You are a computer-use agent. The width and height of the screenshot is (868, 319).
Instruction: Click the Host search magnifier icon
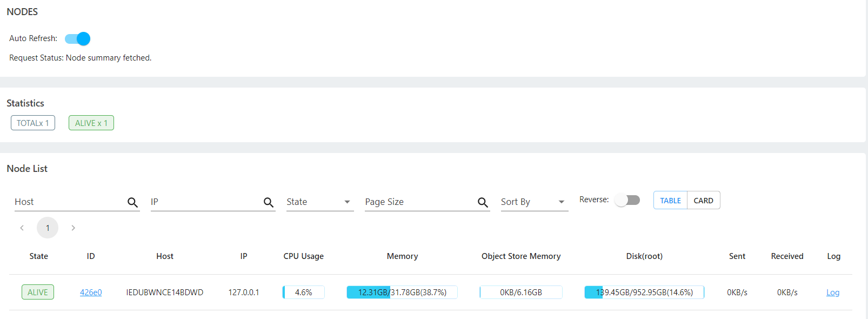click(x=132, y=202)
